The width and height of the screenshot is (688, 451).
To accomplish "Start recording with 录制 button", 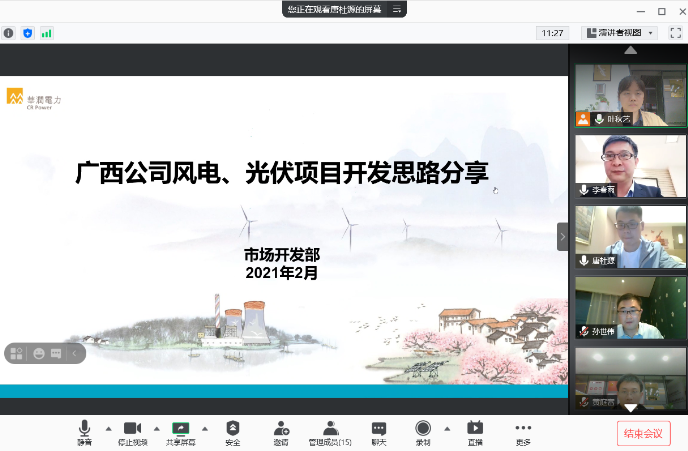I will [423, 433].
